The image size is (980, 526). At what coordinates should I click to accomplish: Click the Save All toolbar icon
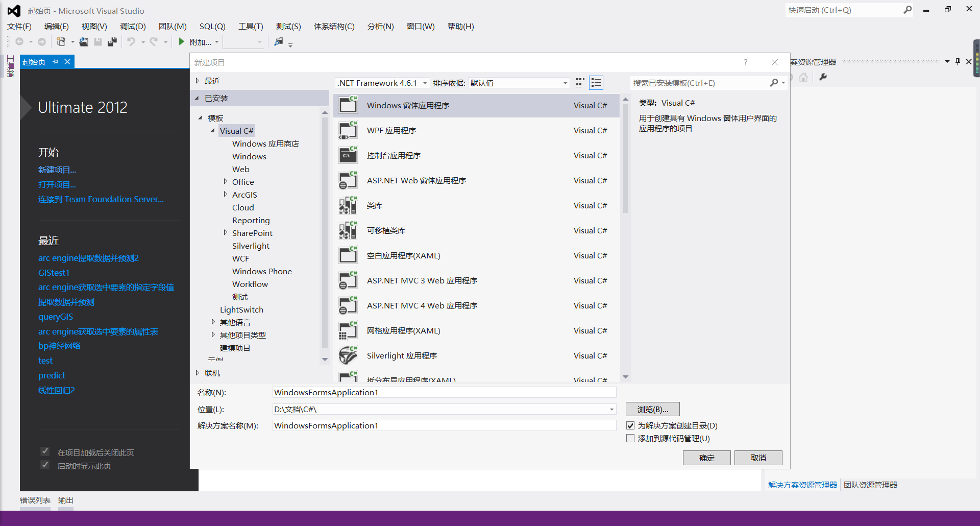point(112,42)
